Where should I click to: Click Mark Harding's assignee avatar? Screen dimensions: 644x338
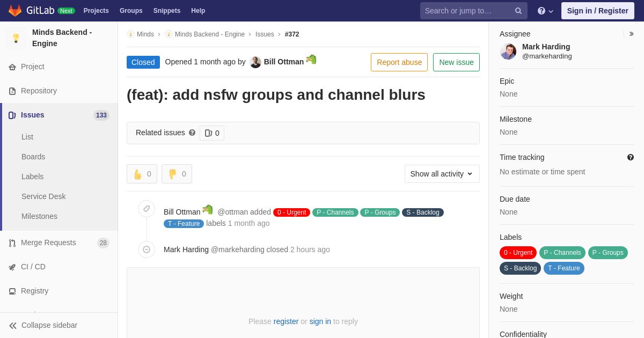coord(508,52)
